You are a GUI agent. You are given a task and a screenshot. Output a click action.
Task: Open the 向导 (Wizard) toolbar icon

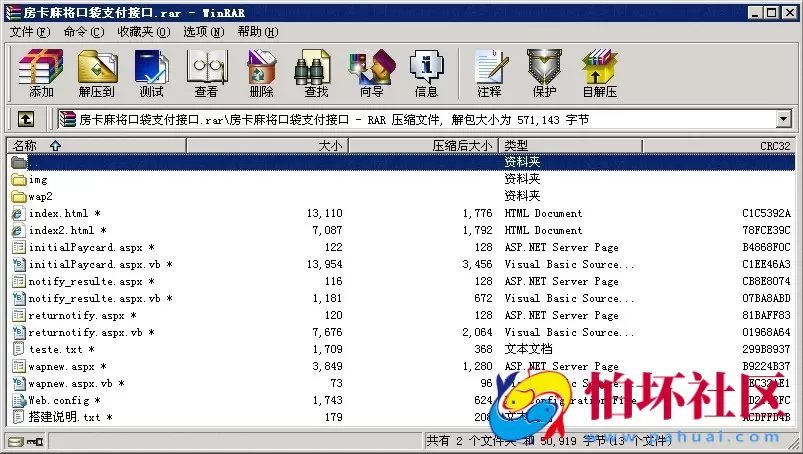pyautogui.click(x=372, y=67)
